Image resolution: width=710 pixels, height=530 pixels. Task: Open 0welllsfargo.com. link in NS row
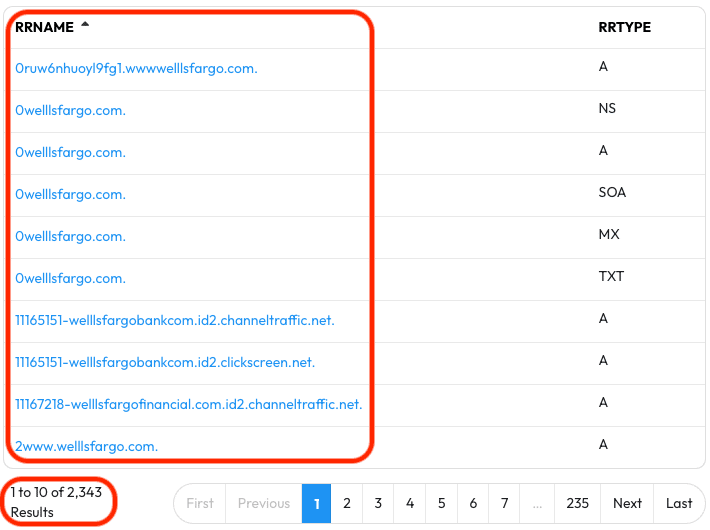70,111
